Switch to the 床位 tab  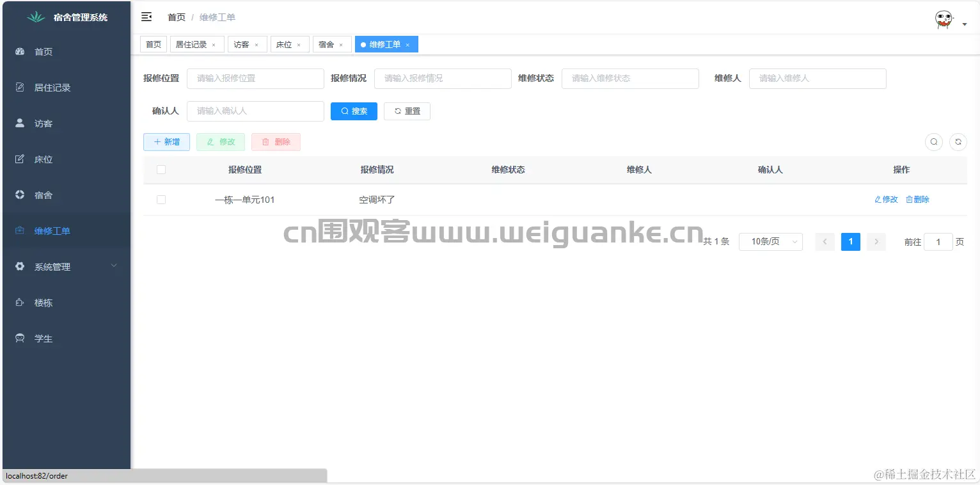(x=290, y=44)
